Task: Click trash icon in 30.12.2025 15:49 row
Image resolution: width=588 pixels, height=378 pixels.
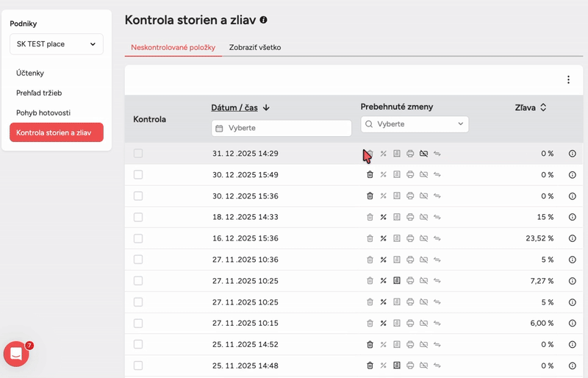Action: (370, 175)
